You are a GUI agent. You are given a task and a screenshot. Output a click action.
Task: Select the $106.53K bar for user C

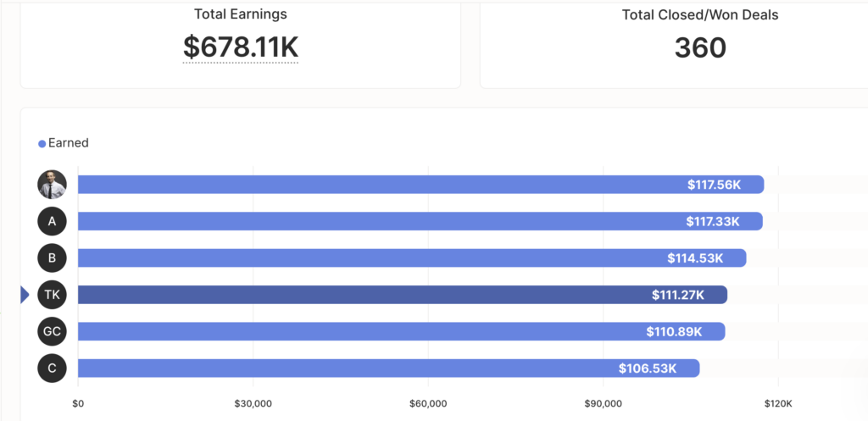tap(388, 368)
